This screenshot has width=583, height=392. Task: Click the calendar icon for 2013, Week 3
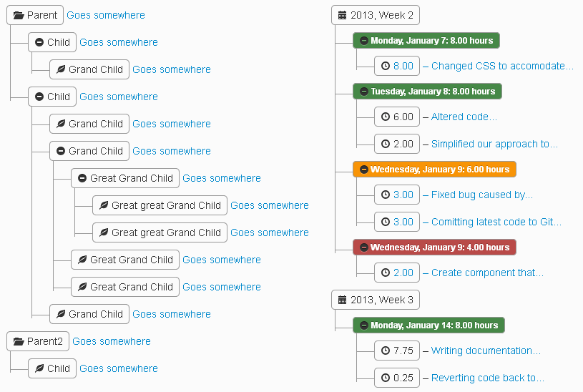(x=342, y=300)
